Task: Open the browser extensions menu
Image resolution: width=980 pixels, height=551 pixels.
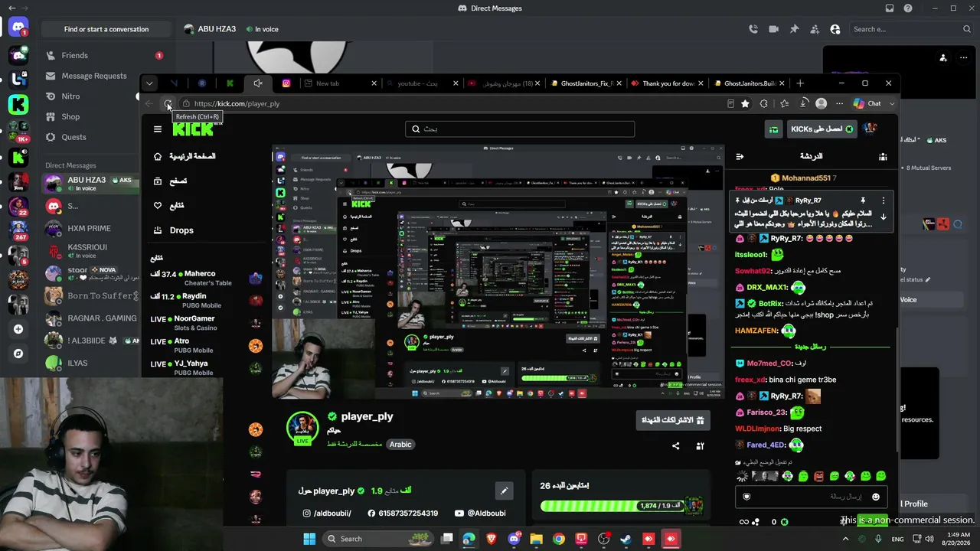Action: tap(764, 103)
